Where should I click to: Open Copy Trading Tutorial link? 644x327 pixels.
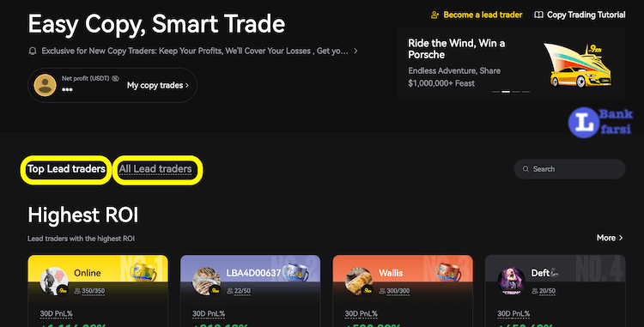[x=586, y=15]
